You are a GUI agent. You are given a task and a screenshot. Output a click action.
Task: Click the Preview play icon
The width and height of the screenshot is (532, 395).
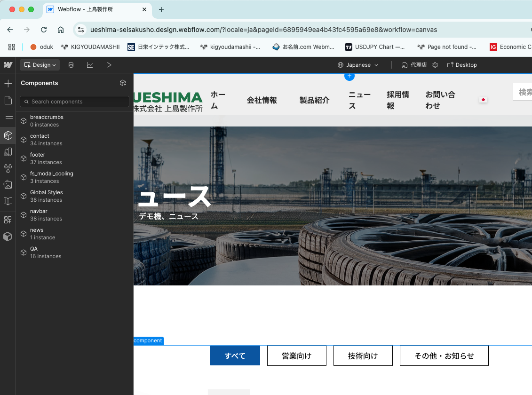click(x=109, y=65)
